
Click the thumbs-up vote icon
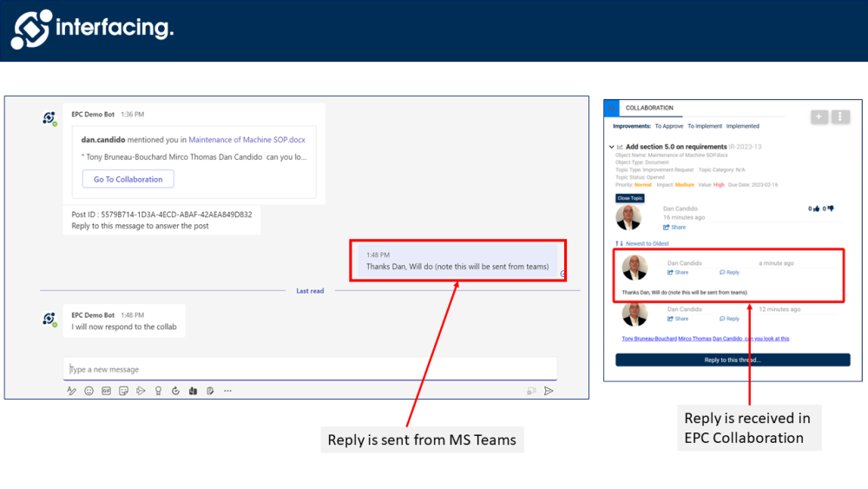pos(816,208)
